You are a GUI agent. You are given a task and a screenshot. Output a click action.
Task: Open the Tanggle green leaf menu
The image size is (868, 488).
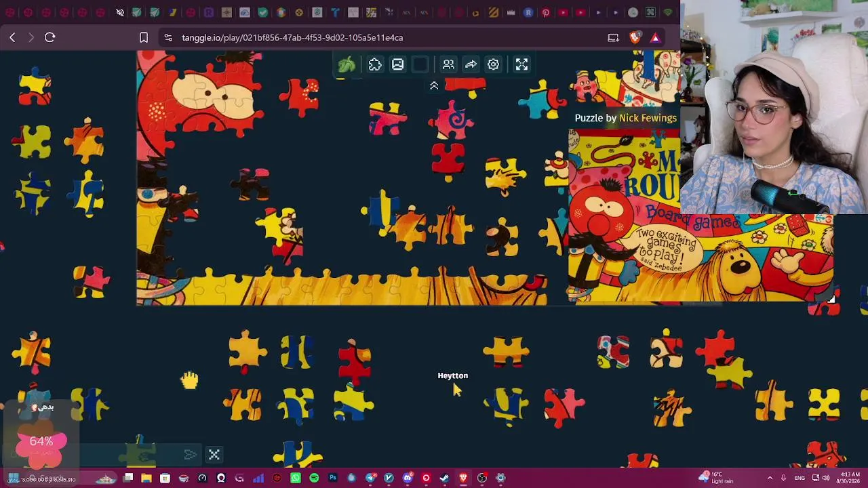pyautogui.click(x=347, y=64)
